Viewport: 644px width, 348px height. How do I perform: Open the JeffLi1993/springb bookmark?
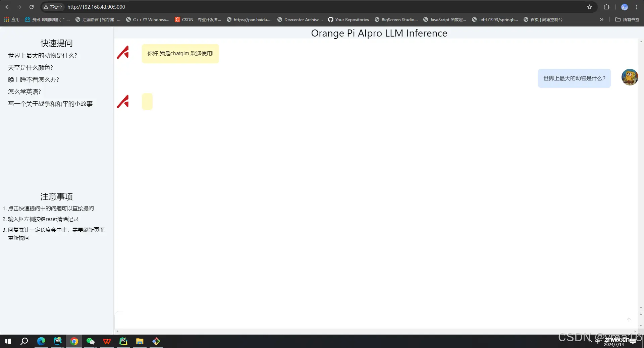click(x=495, y=19)
